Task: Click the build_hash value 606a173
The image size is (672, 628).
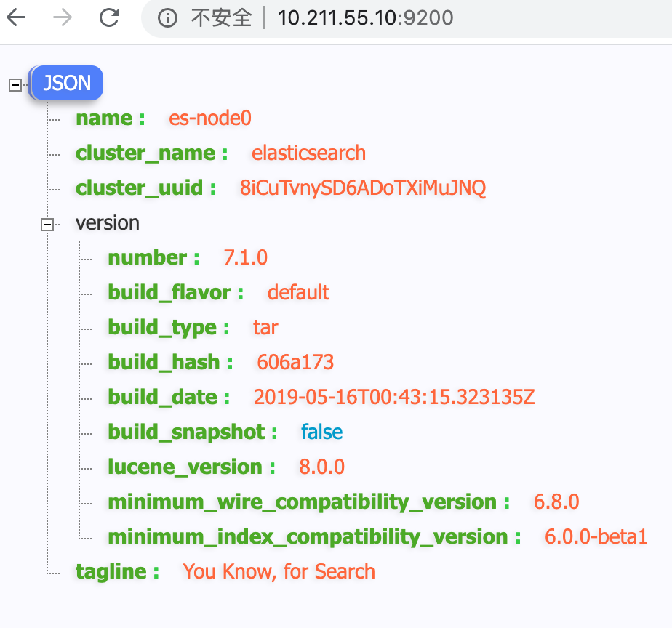Action: tap(295, 363)
